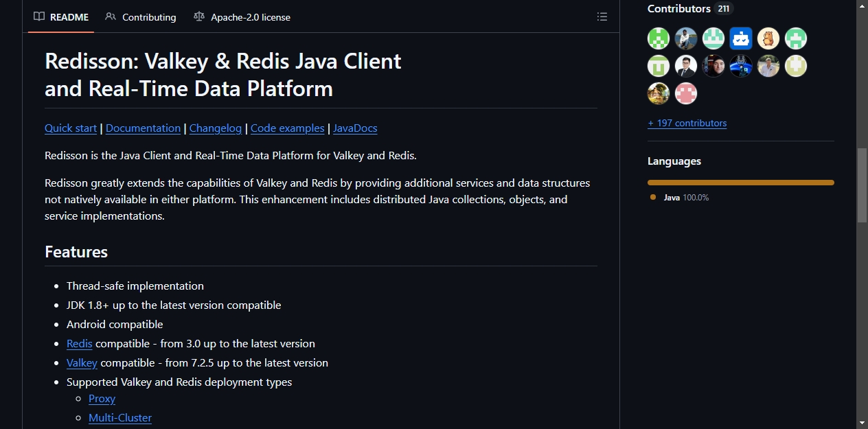This screenshot has width=868, height=429.
Task: Open the pink pixel contributor avatar
Action: [x=686, y=93]
